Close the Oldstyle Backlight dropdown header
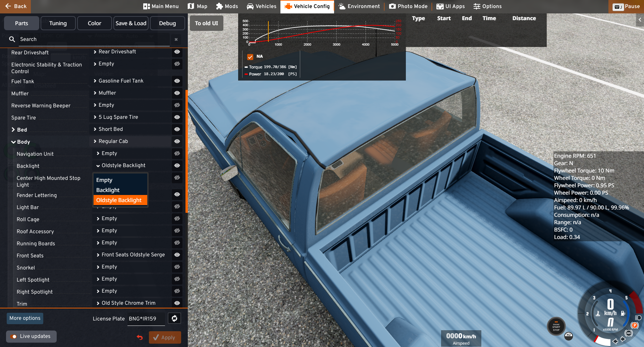644x347 pixels. click(132, 165)
